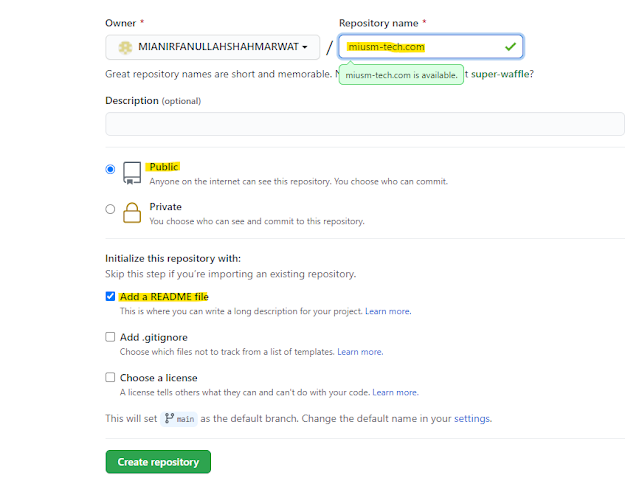Click the super-waffle name suggestion
The height and width of the screenshot is (492, 639).
pos(500,74)
